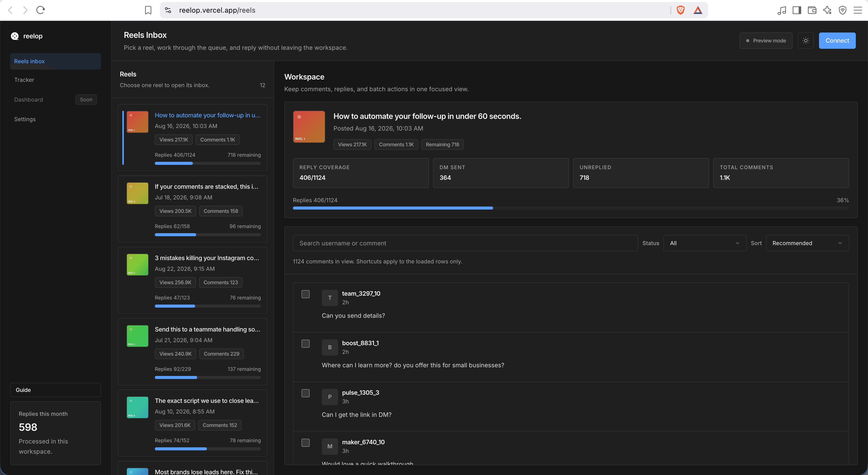Image resolution: width=868 pixels, height=475 pixels.
Task: Click the B avatar for boost_8831_1
Action: tap(329, 347)
